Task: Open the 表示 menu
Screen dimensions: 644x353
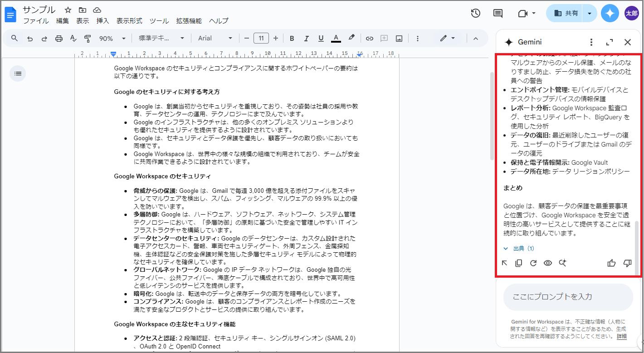Action: click(x=83, y=21)
